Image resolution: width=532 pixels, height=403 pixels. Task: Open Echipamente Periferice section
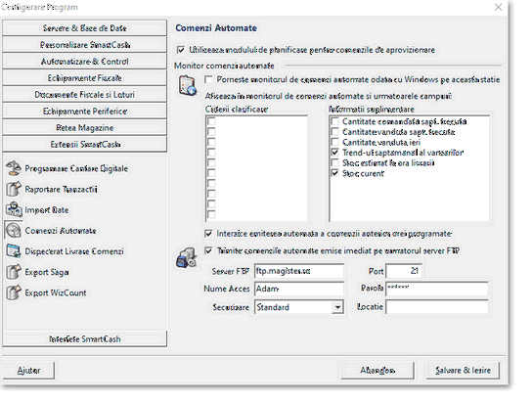click(x=84, y=112)
